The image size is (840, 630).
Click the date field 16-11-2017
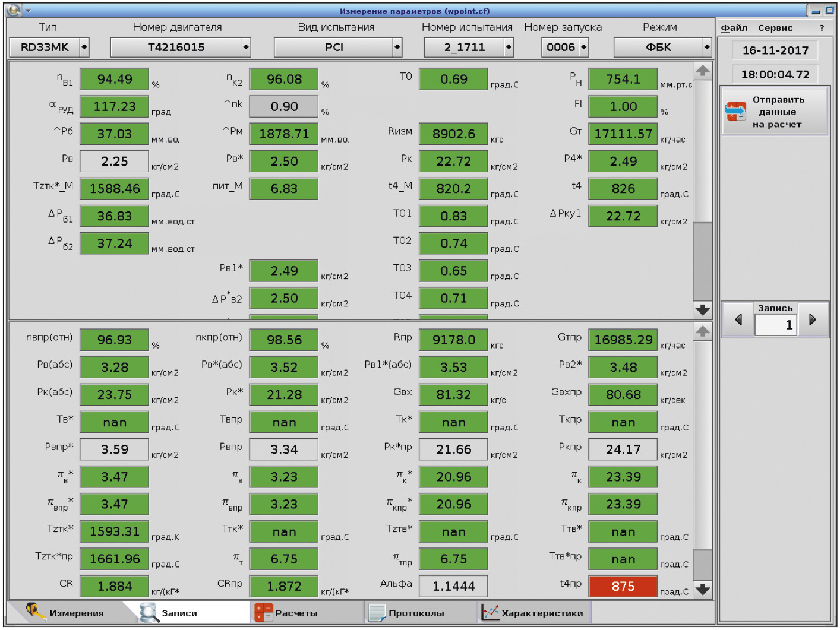pyautogui.click(x=775, y=50)
